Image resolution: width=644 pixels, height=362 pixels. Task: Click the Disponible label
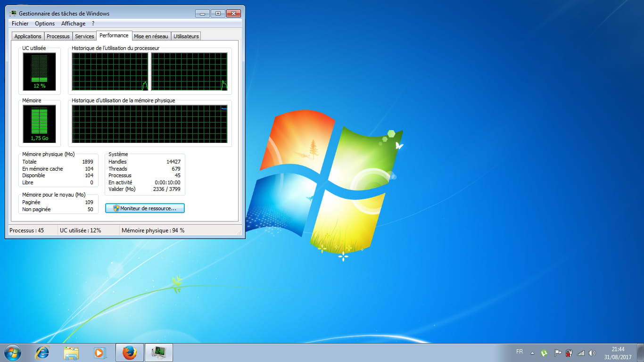point(33,175)
